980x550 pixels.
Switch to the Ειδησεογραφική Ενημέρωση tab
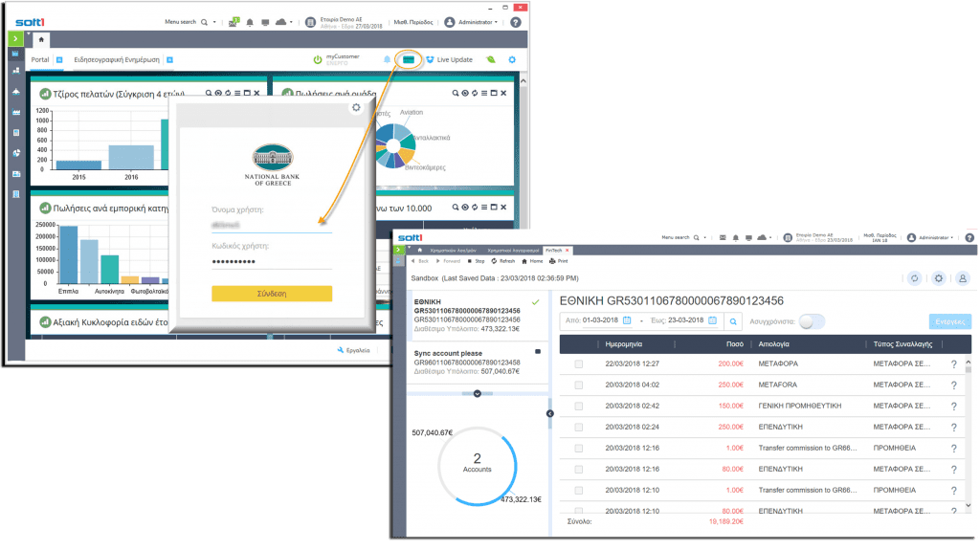[116, 59]
